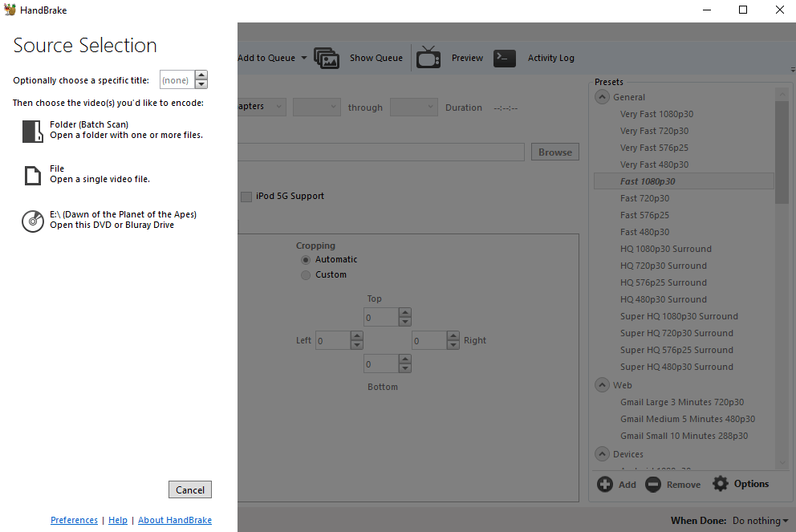Click the Show Queue label

(376, 58)
